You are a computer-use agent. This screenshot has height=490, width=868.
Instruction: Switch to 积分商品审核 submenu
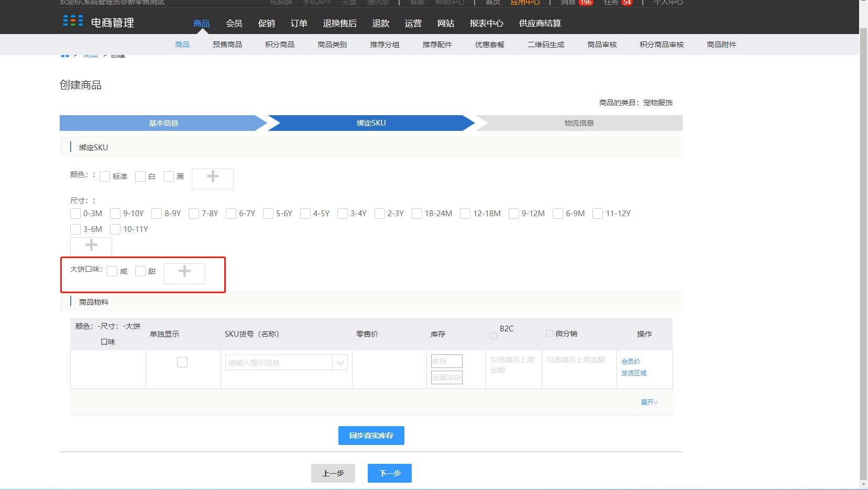coord(662,44)
